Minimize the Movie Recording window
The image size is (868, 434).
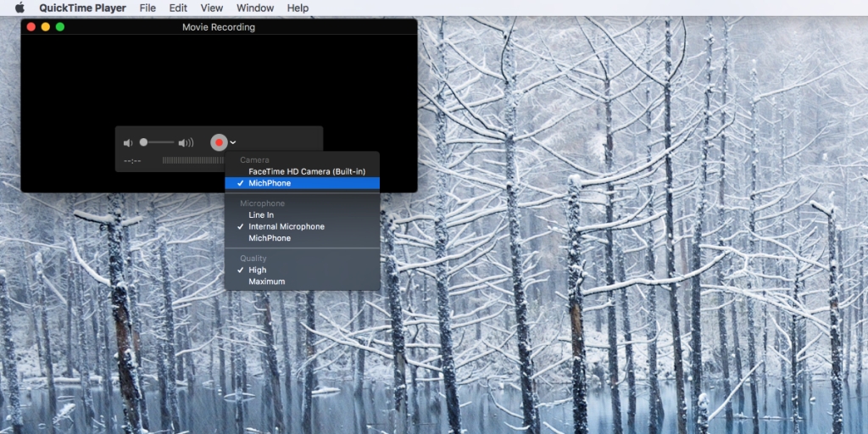coord(46,26)
